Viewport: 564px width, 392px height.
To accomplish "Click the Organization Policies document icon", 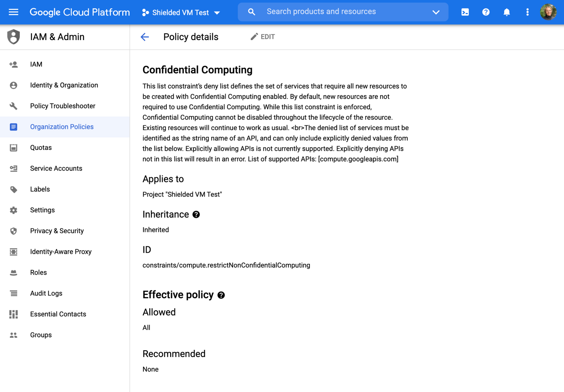I will pos(14,127).
